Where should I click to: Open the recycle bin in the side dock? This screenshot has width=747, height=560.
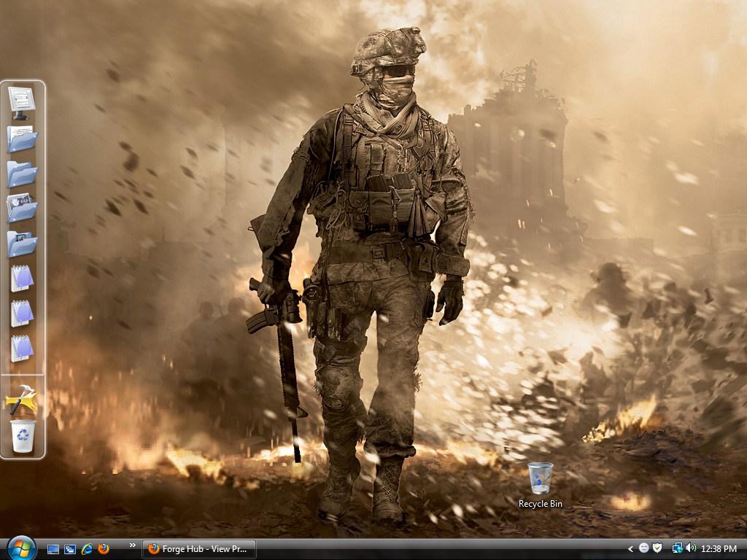[23, 436]
